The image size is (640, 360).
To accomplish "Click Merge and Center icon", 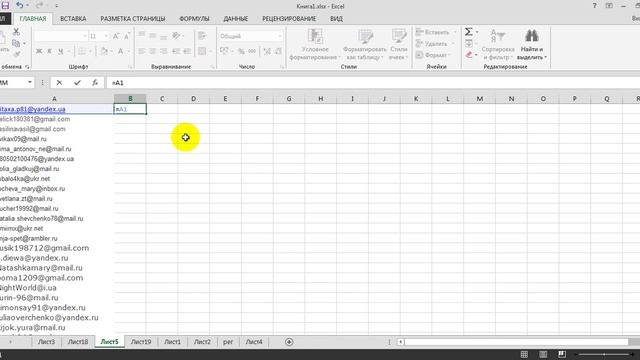I will 202,51.
